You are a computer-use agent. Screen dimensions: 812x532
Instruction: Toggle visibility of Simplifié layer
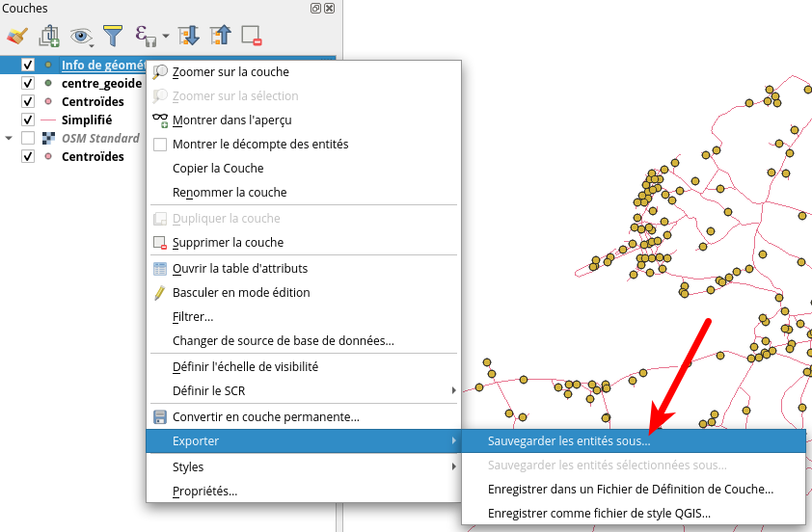(28, 120)
